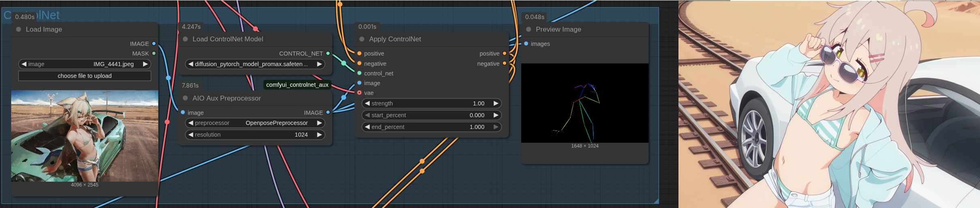The height and width of the screenshot is (208, 980).
Task: Increase resolution above 1024
Action: [319, 135]
